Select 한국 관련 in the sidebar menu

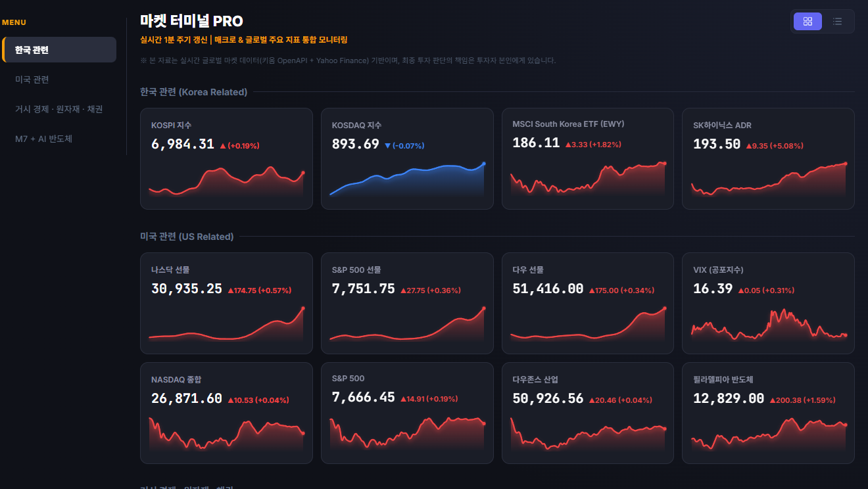coord(59,50)
